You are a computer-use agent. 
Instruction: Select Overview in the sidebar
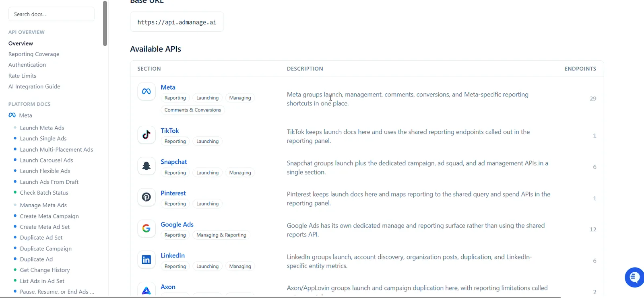pyautogui.click(x=21, y=43)
